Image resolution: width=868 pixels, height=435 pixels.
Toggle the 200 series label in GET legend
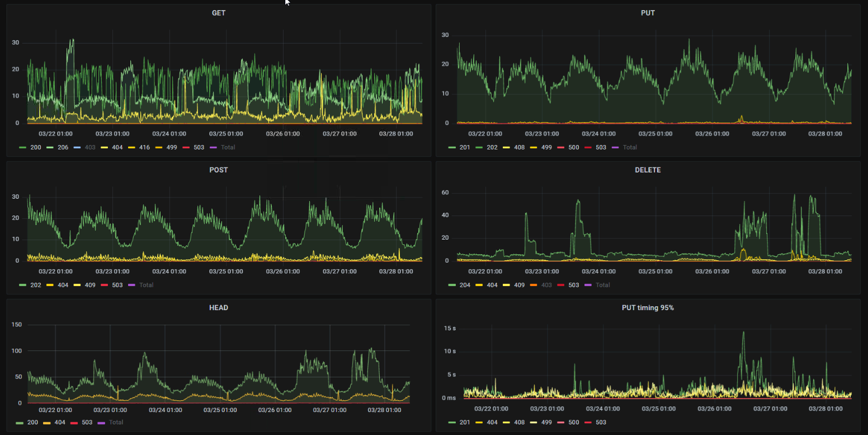click(35, 147)
